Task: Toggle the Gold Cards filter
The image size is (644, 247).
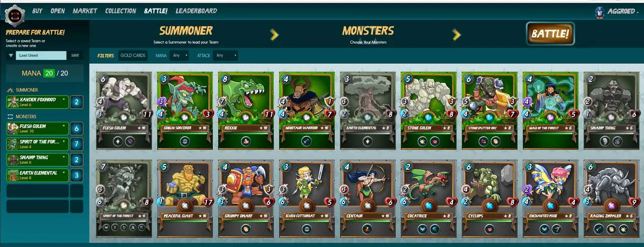Action: tap(133, 55)
